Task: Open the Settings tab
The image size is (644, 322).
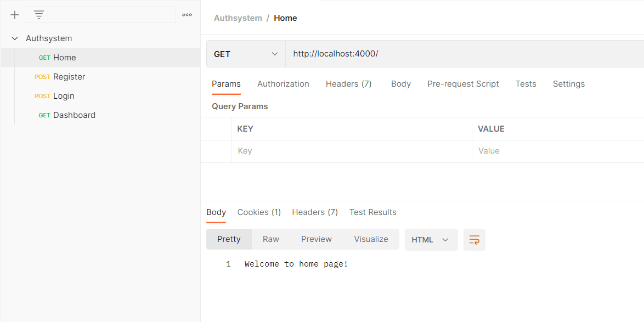Action: click(x=568, y=84)
